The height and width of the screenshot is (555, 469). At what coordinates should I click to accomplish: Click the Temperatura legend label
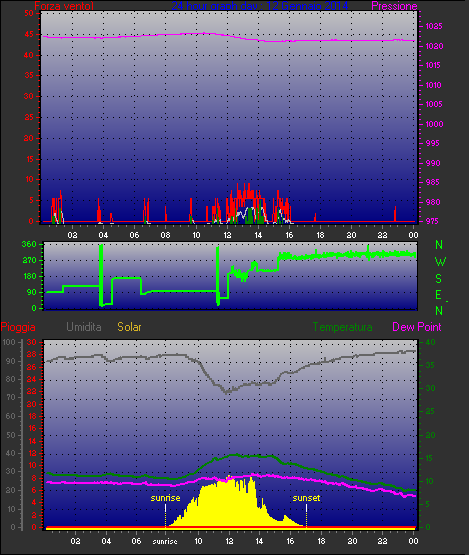point(342,327)
